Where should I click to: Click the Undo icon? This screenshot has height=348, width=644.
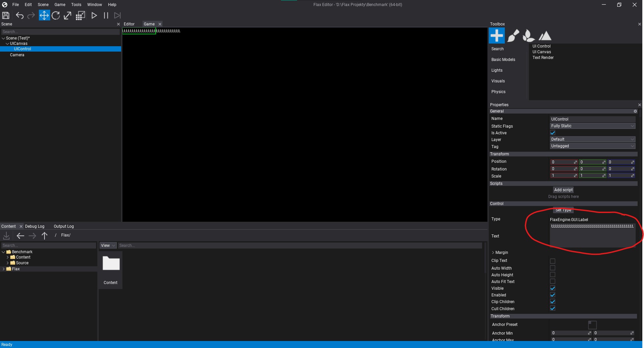[20, 15]
